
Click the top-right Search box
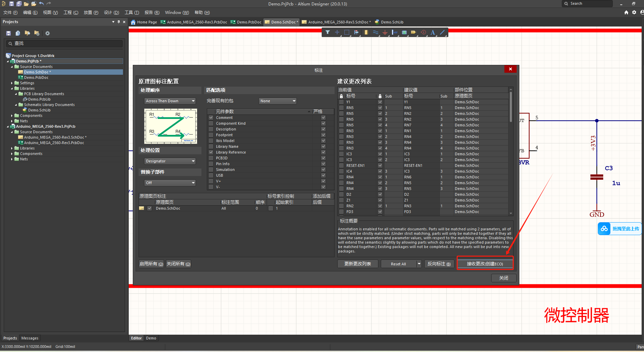click(x=588, y=3)
